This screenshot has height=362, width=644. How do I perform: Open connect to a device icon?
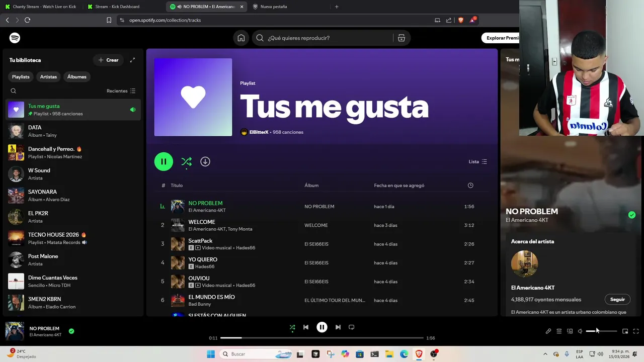[x=570, y=331]
